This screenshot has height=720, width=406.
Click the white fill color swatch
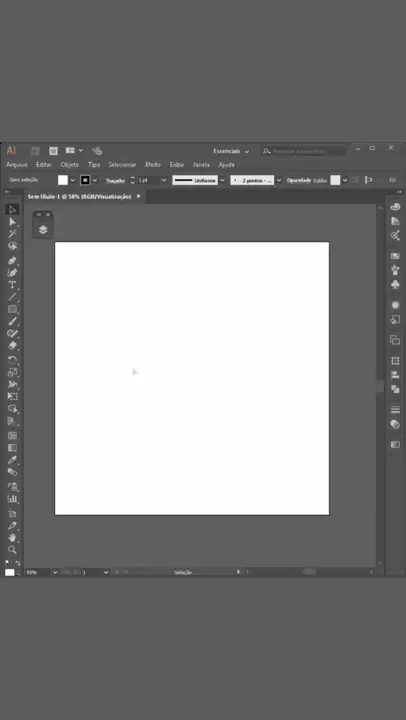pos(63,180)
